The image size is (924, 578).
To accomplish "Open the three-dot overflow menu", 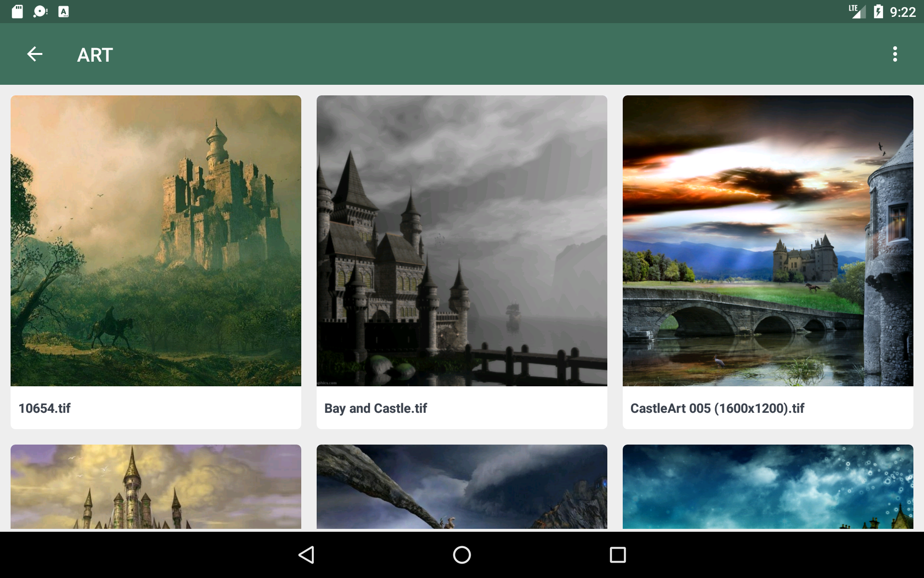I will click(x=895, y=54).
